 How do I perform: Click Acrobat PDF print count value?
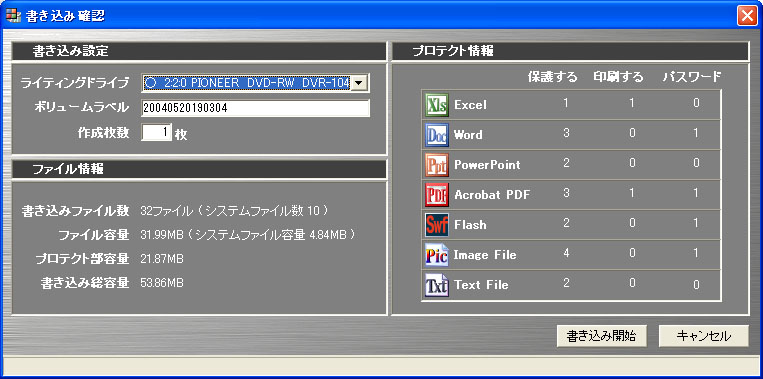point(632,193)
